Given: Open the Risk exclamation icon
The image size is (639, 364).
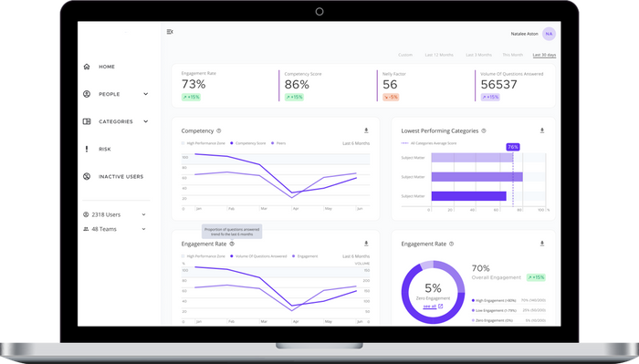Looking at the screenshot, I should tap(87, 149).
